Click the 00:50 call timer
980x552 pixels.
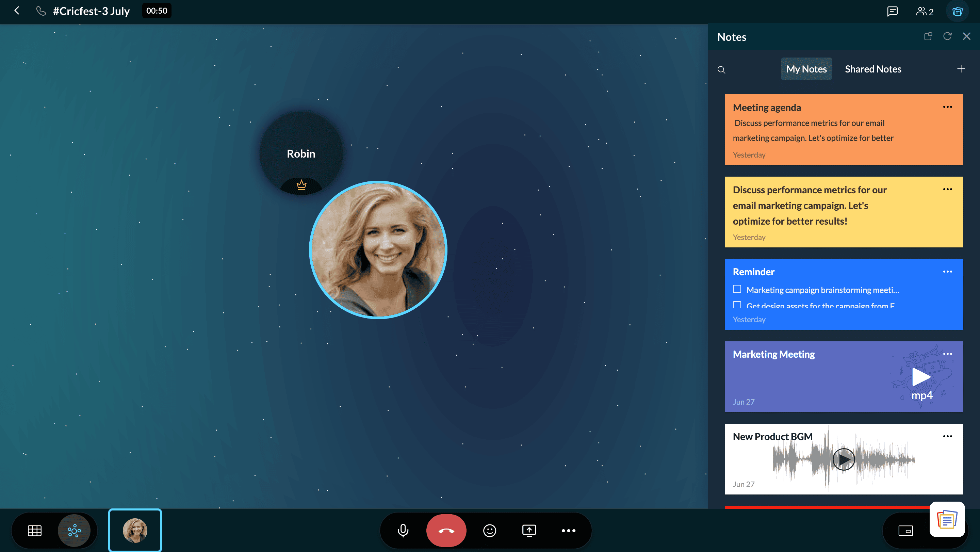157,11
